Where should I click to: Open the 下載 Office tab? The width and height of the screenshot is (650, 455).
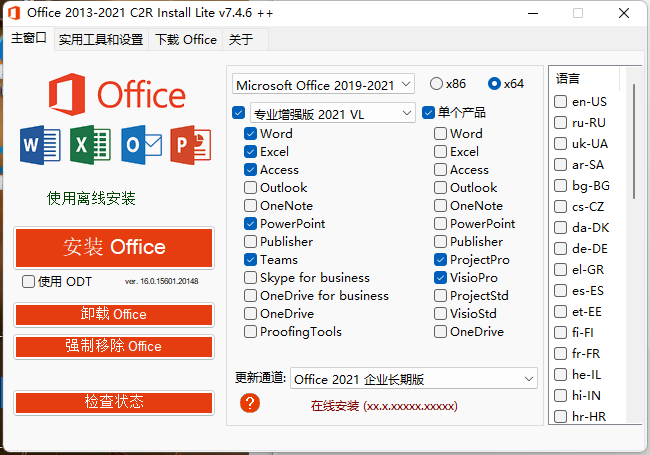pos(186,40)
